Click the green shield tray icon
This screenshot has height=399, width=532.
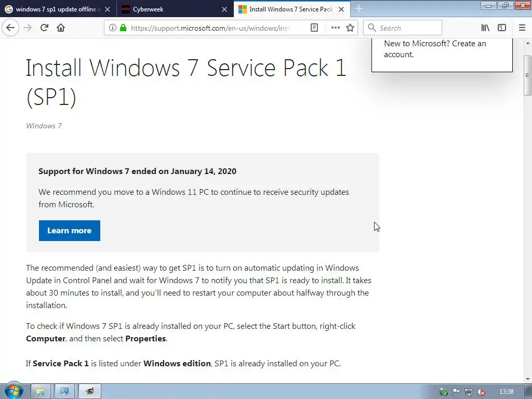[x=444, y=392]
